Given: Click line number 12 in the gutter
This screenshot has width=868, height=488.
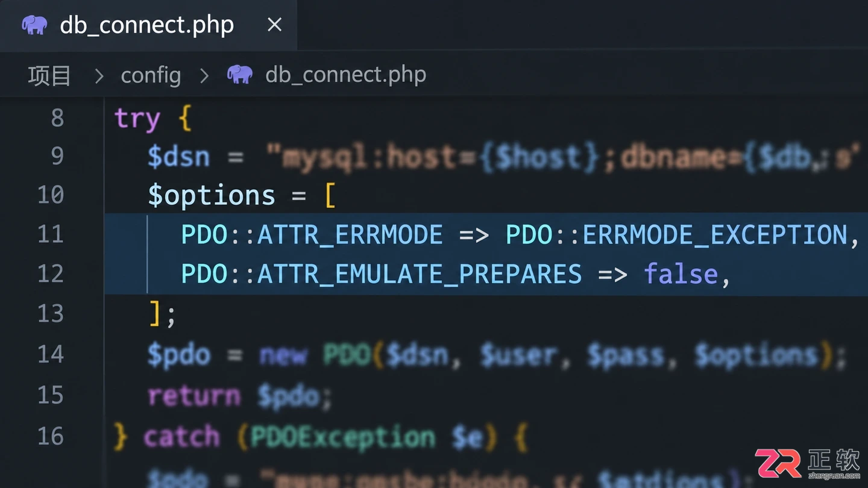Looking at the screenshot, I should [x=51, y=274].
